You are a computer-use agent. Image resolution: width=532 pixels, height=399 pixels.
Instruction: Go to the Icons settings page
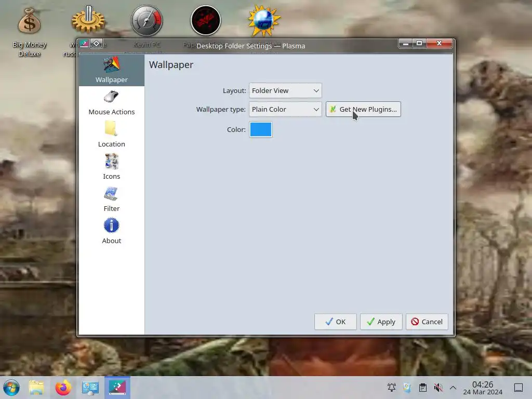(111, 167)
